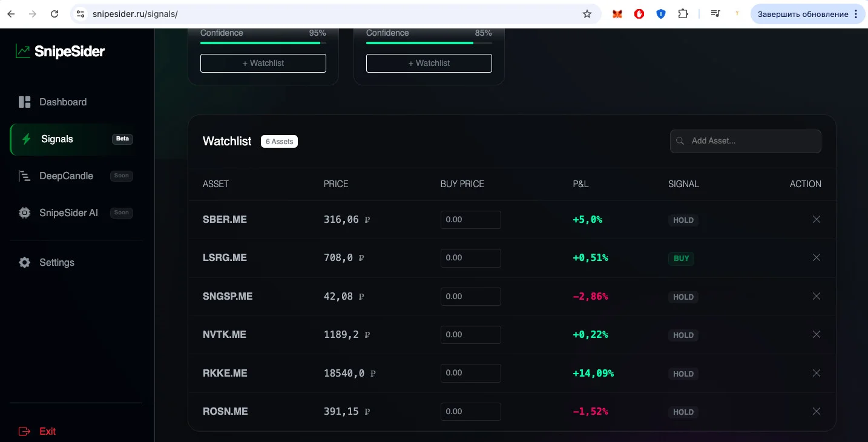Click the HOLD badge for RKKE.ME
868x442 pixels.
coord(683,374)
